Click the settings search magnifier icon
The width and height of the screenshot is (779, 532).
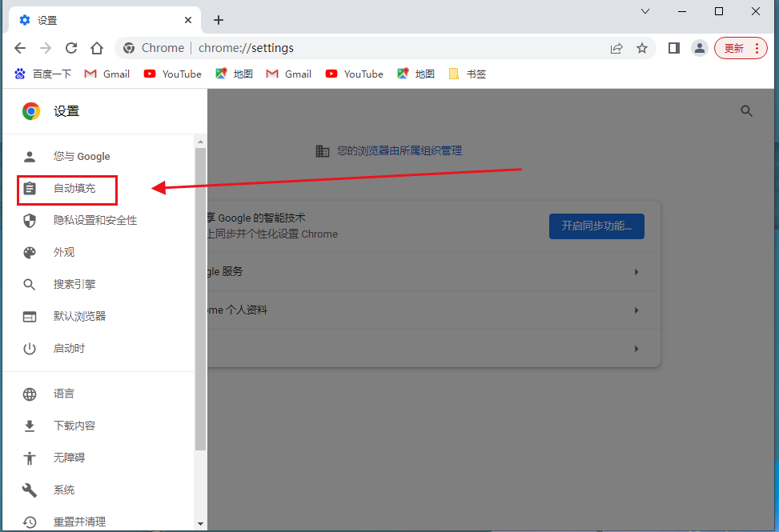(746, 111)
